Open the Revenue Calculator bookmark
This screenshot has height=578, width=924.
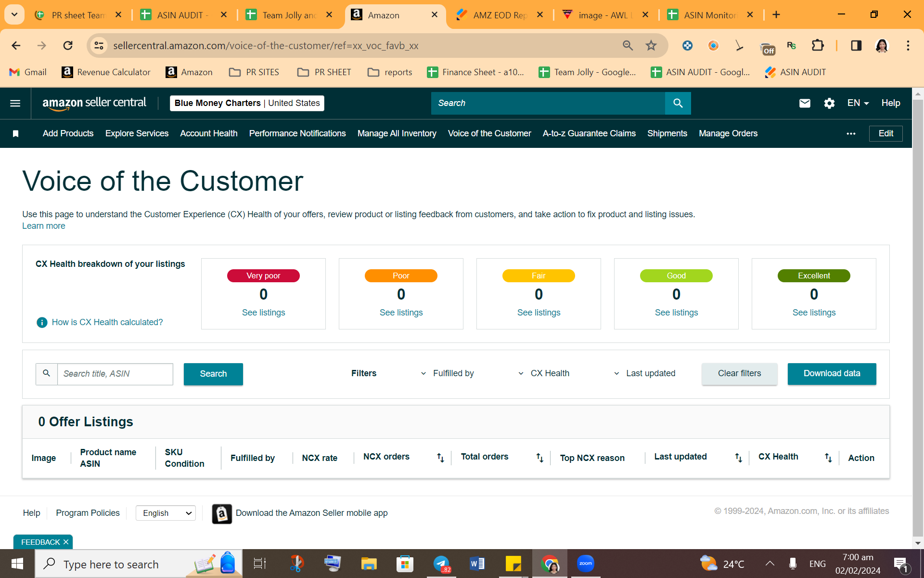[x=106, y=72]
